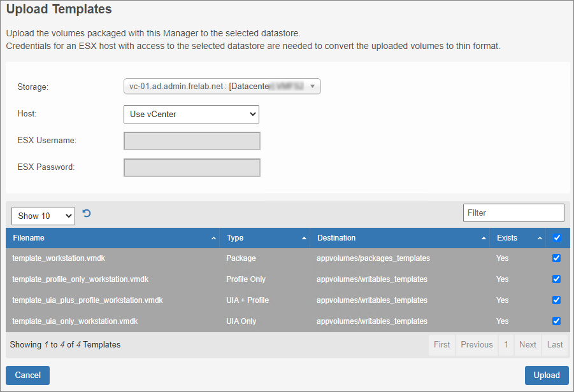This screenshot has height=392, width=574.
Task: Expand the Show 10 entries dropdown
Action: click(x=43, y=216)
